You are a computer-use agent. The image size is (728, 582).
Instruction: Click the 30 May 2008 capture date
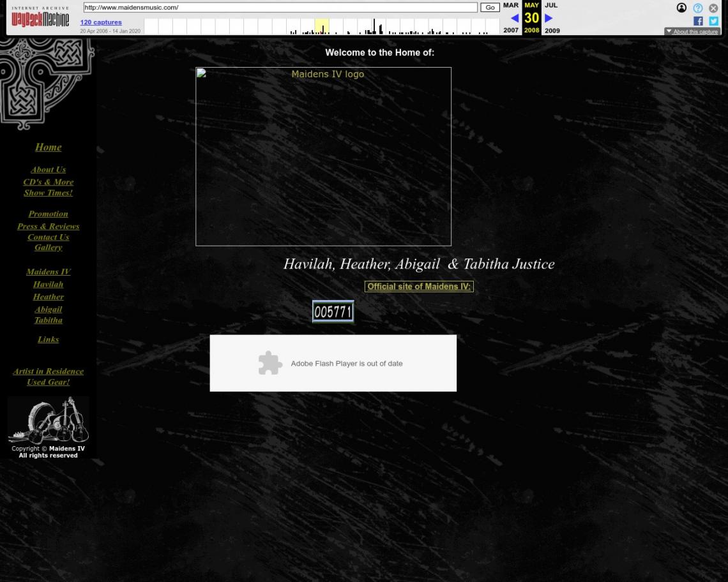point(531,18)
